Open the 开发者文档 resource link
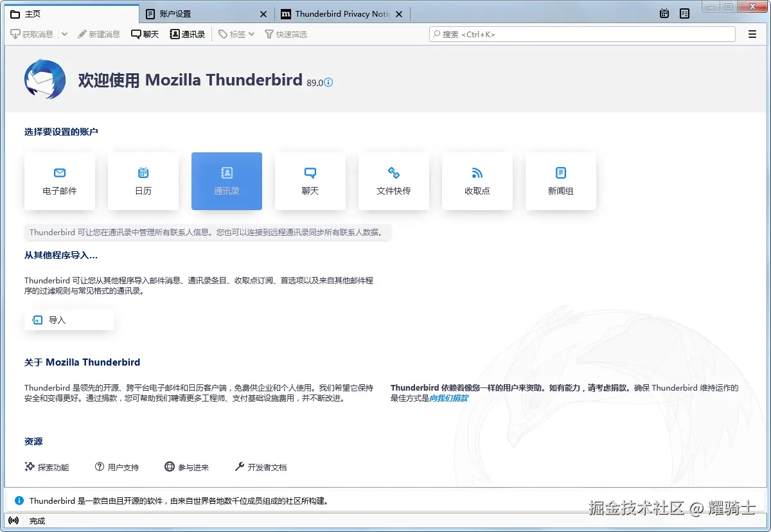 coord(261,467)
